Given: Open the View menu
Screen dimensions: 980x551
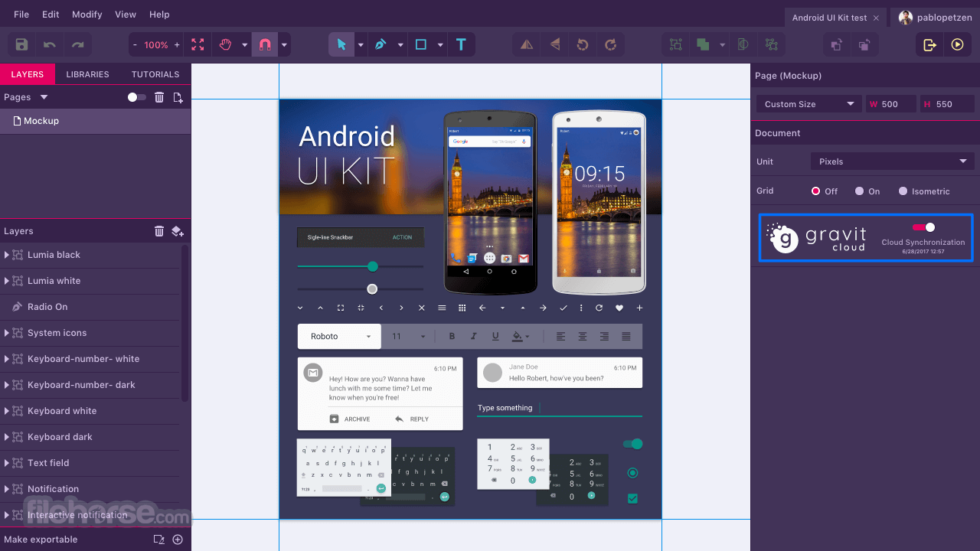Looking at the screenshot, I should (x=126, y=15).
